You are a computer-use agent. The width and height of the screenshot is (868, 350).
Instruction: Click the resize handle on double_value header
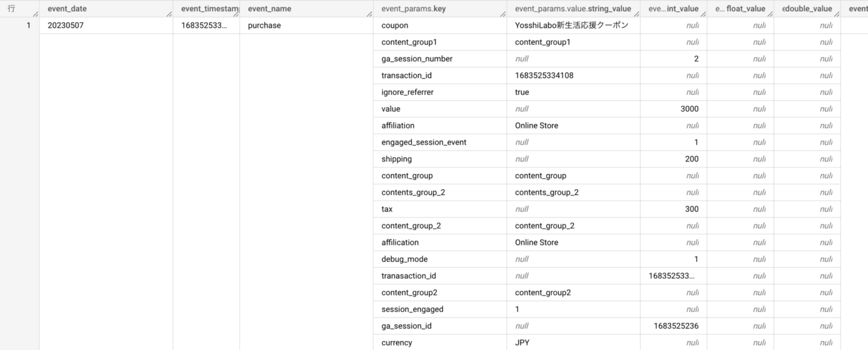click(836, 14)
